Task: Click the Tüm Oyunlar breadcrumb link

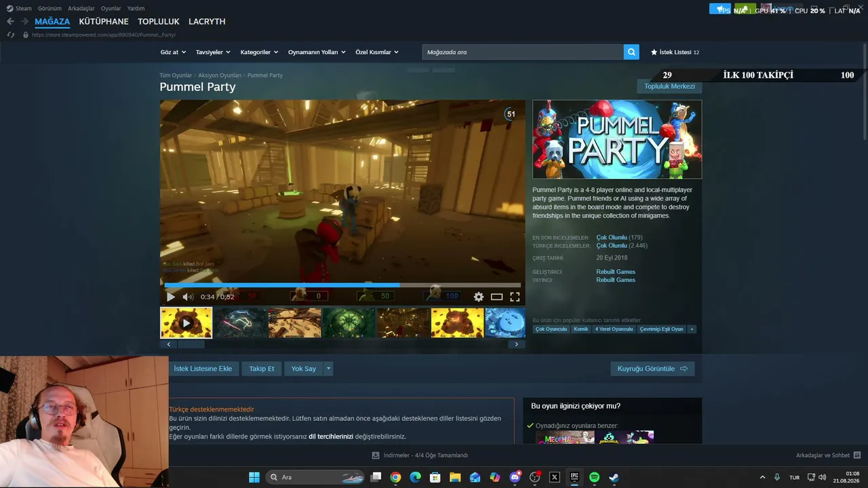Action: pyautogui.click(x=176, y=75)
